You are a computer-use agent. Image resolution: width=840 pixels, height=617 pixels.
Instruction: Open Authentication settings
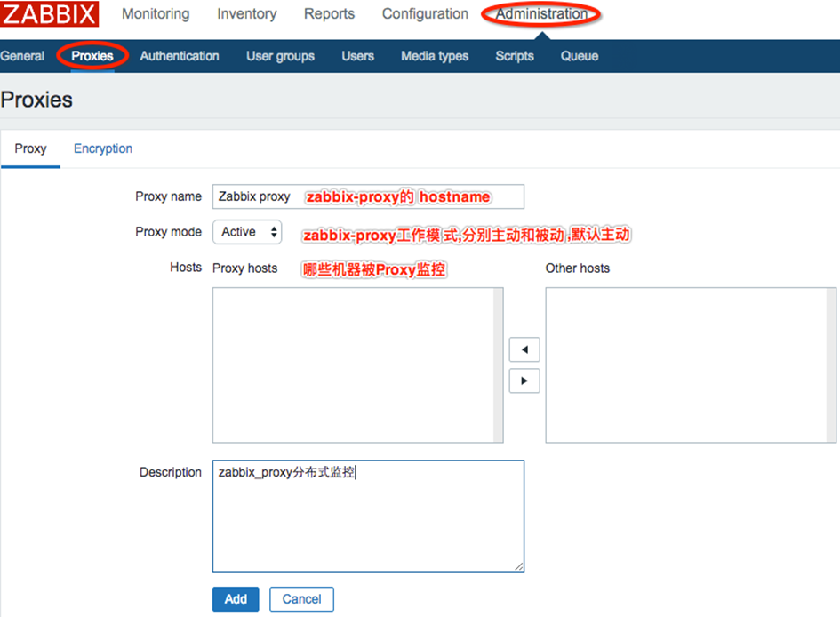pyautogui.click(x=180, y=56)
